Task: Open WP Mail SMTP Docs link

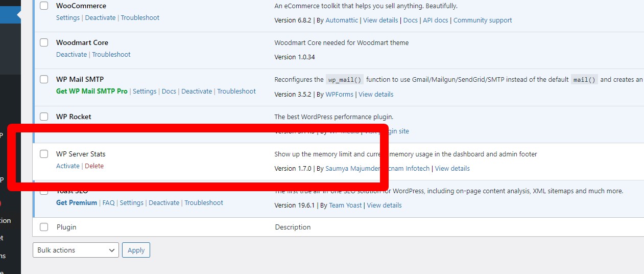Action: (169, 91)
